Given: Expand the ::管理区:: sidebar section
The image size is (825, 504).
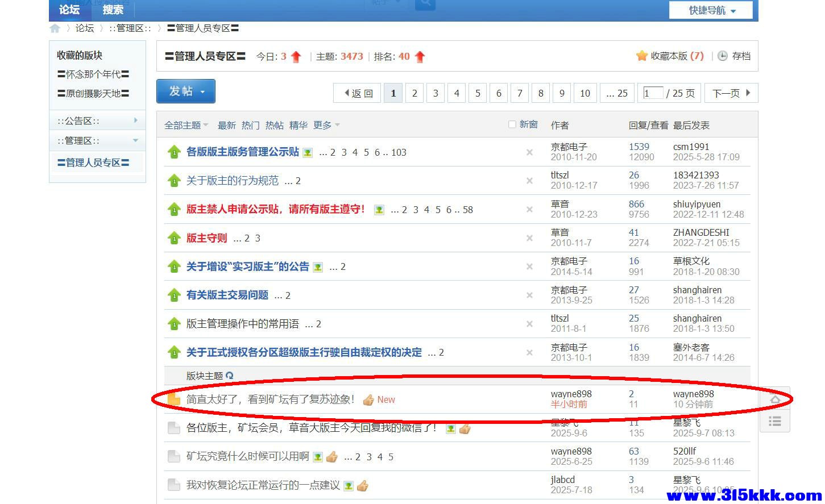Looking at the screenshot, I should (135, 140).
